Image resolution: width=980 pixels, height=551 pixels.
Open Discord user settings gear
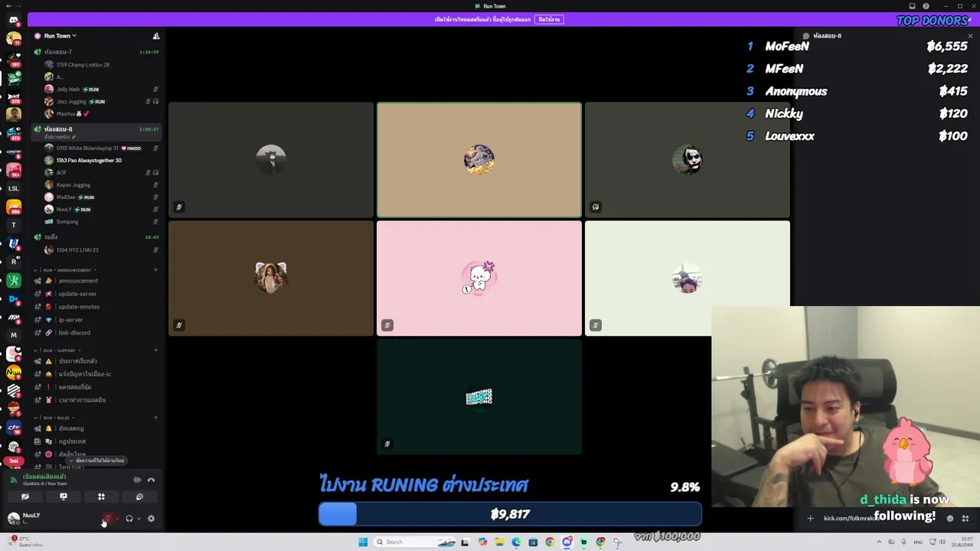pos(151,519)
